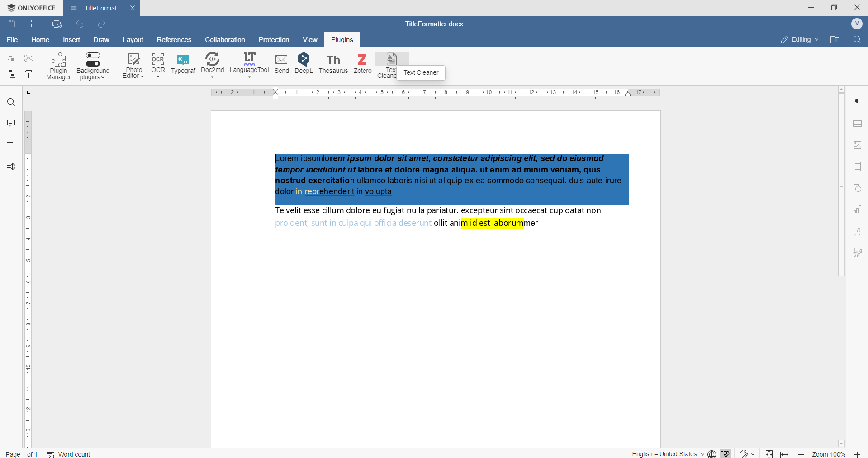Switch to the View tab
The height and width of the screenshot is (458, 868).
click(x=310, y=40)
